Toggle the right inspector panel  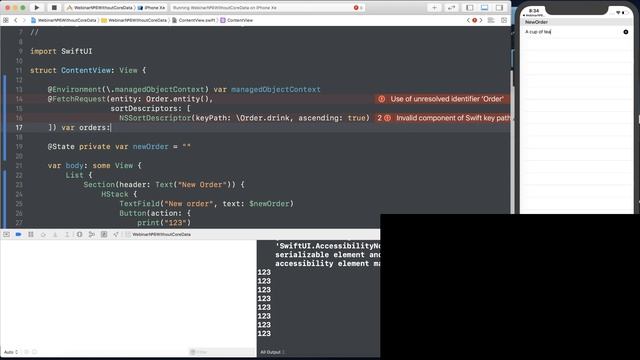[499, 8]
